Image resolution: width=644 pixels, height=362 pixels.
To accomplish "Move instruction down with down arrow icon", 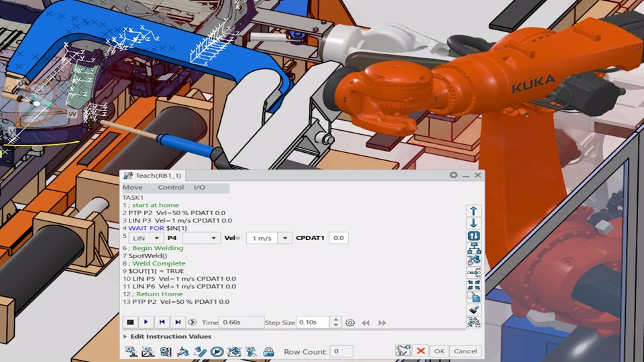I will pos(474,223).
